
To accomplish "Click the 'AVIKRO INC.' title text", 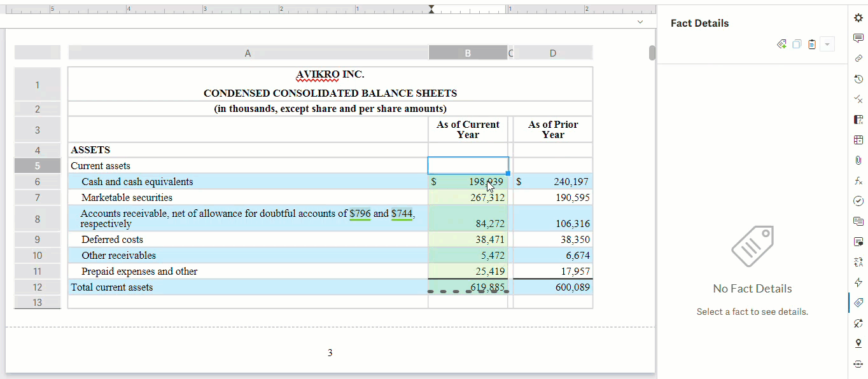I will point(330,74).
